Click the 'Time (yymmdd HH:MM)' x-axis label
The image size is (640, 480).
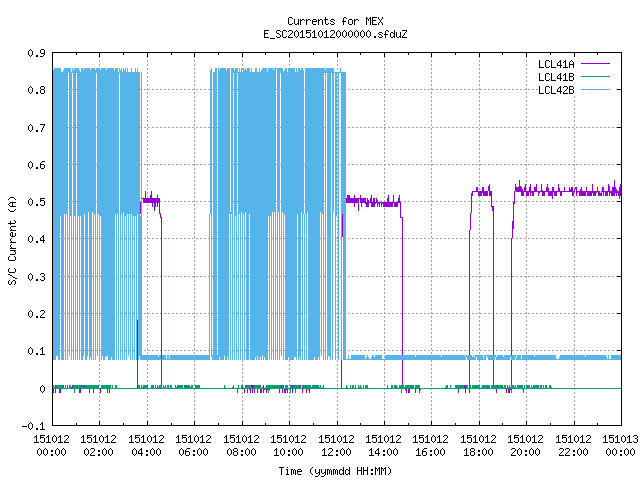(x=335, y=471)
